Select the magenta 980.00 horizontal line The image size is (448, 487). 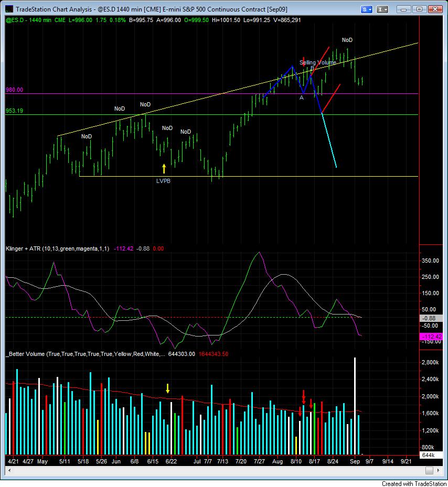(x=211, y=93)
